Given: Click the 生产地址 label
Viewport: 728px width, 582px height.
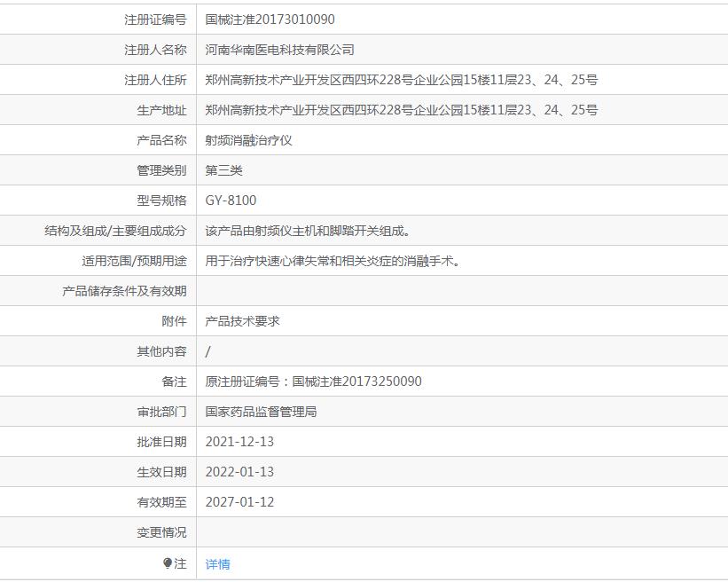Looking at the screenshot, I should (161, 110).
